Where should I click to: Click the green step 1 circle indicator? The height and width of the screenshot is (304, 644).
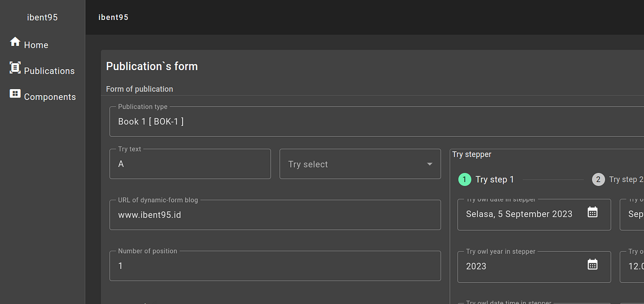pos(465,179)
